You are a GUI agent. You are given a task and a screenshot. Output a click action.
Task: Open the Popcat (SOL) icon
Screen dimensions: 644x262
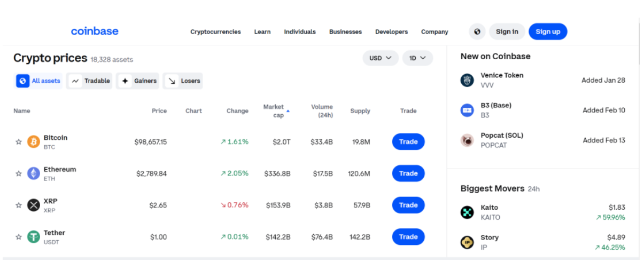467,140
